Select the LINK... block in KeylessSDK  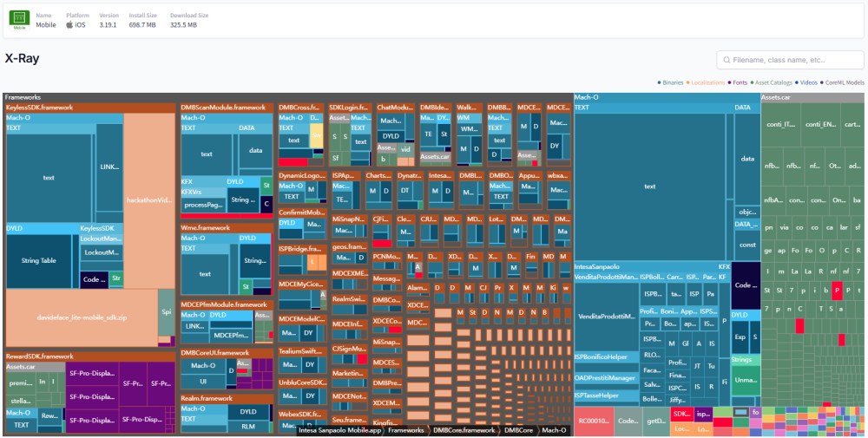pos(109,167)
